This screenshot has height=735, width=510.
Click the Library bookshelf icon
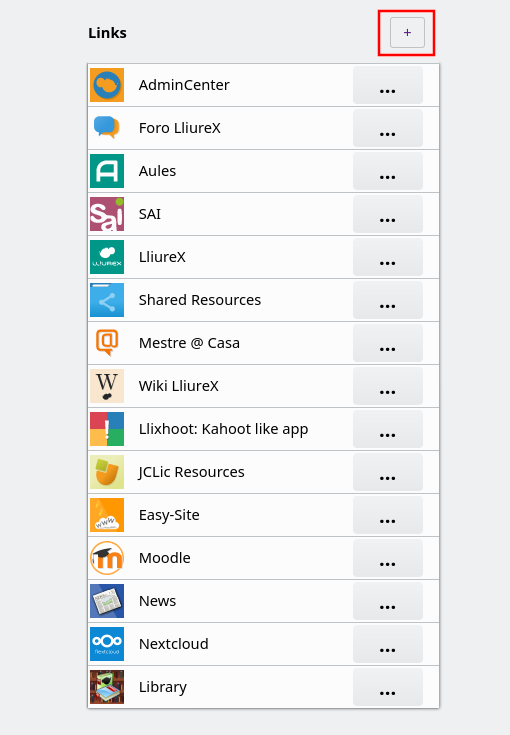(x=107, y=687)
